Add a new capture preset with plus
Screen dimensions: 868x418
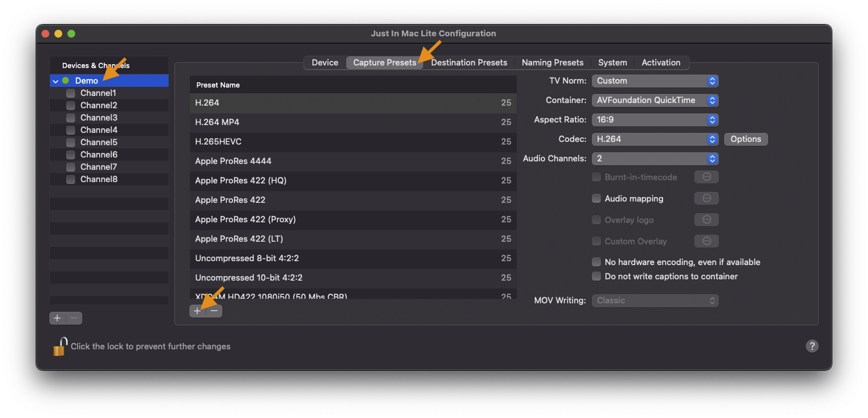198,311
